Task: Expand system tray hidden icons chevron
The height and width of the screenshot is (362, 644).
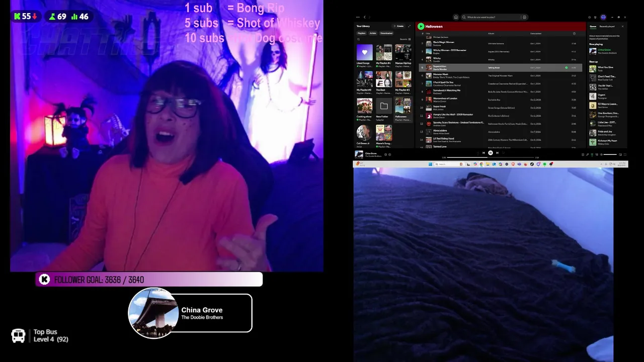Action: [601, 164]
